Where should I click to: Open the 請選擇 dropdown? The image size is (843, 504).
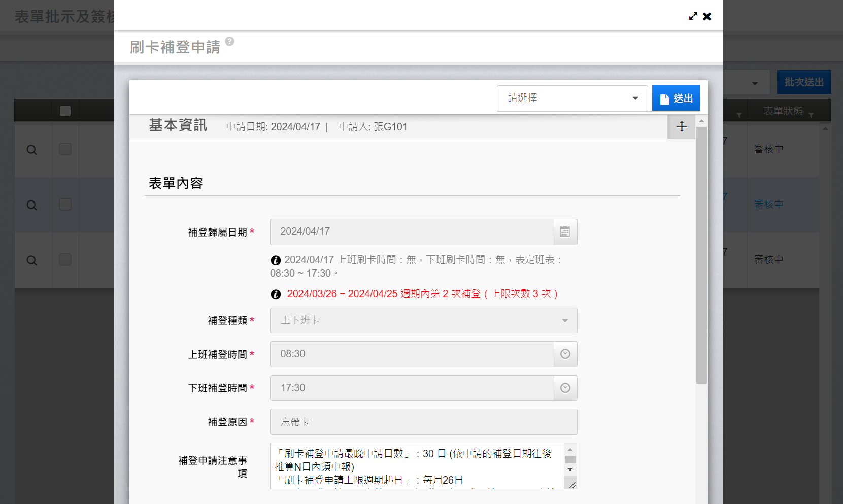(x=572, y=98)
